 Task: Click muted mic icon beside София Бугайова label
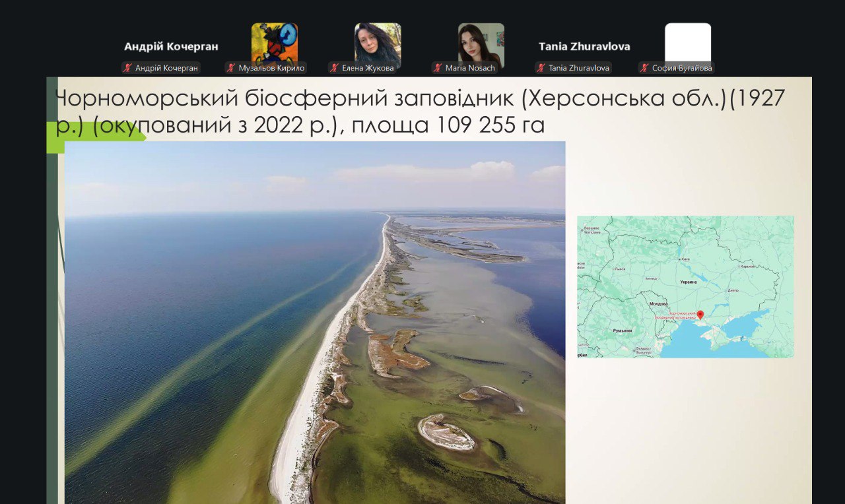(x=645, y=68)
